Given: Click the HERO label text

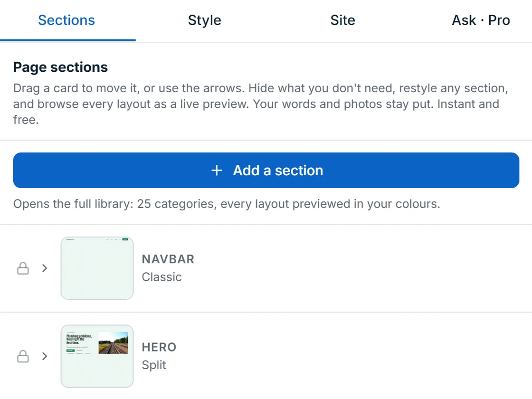Looking at the screenshot, I should [x=159, y=347].
